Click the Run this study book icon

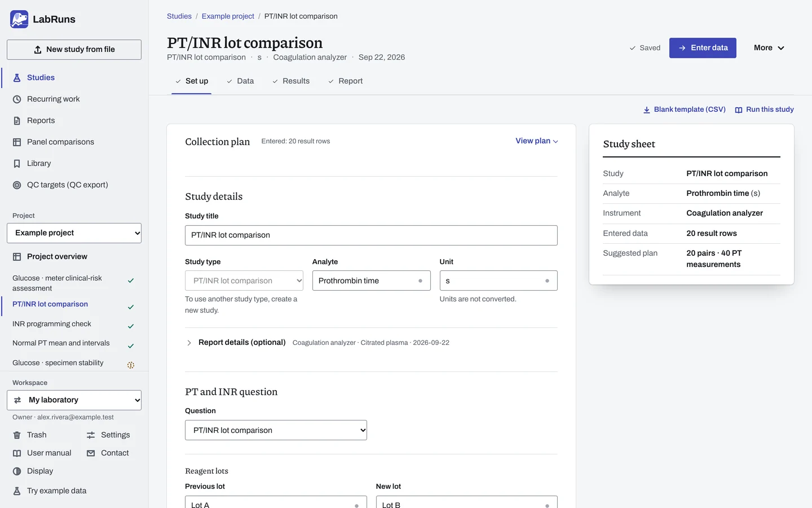coord(739,110)
